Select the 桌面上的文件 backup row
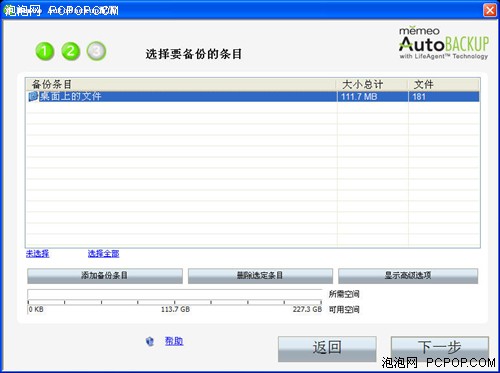500x373 pixels. pos(253,97)
